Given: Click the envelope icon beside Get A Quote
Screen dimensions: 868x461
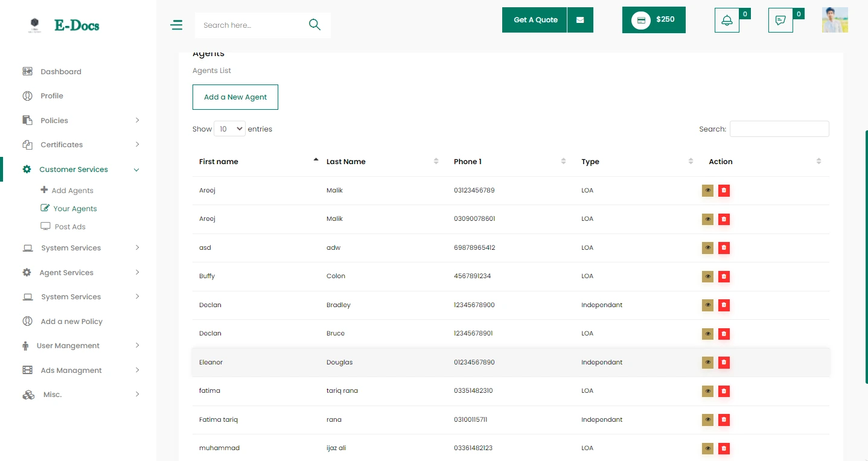Looking at the screenshot, I should (x=580, y=20).
